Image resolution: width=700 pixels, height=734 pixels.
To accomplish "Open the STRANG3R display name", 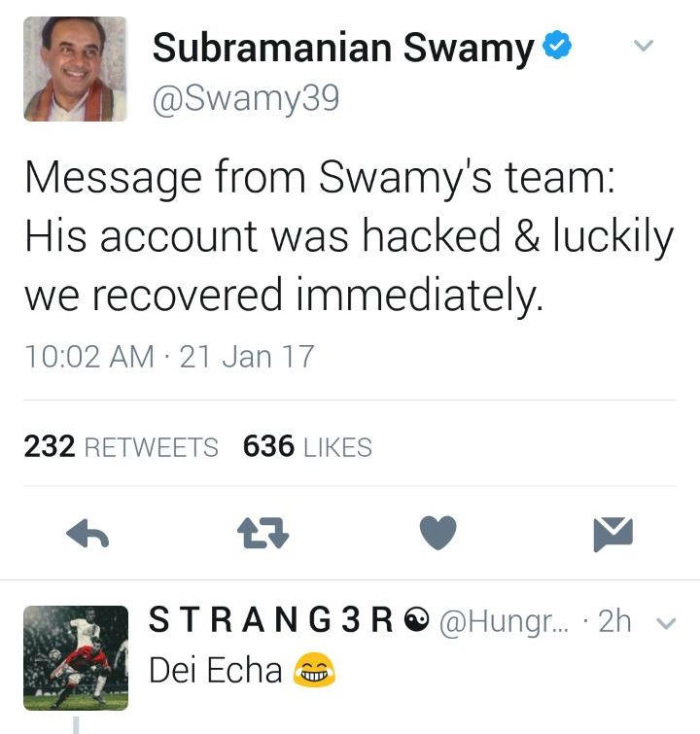I will [270, 620].
